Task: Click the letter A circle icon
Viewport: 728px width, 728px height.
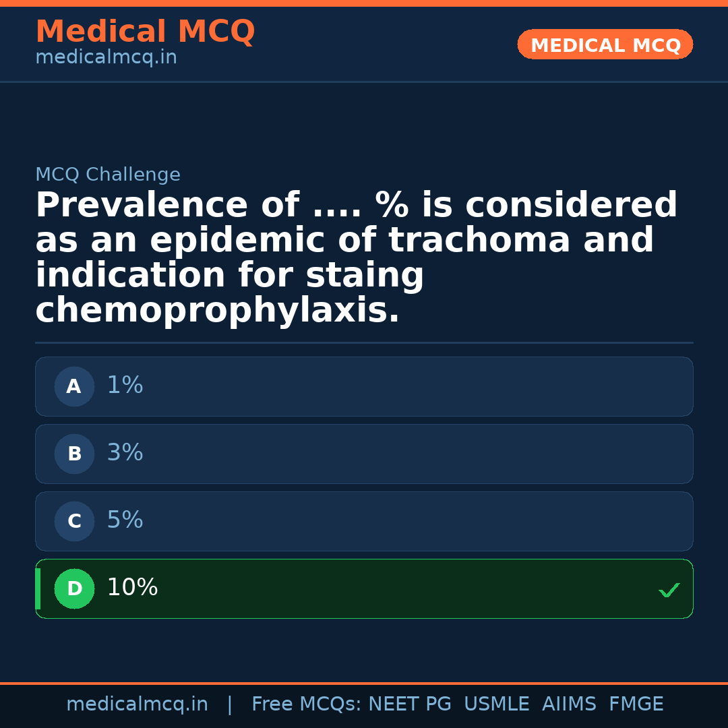Action: coord(74,387)
